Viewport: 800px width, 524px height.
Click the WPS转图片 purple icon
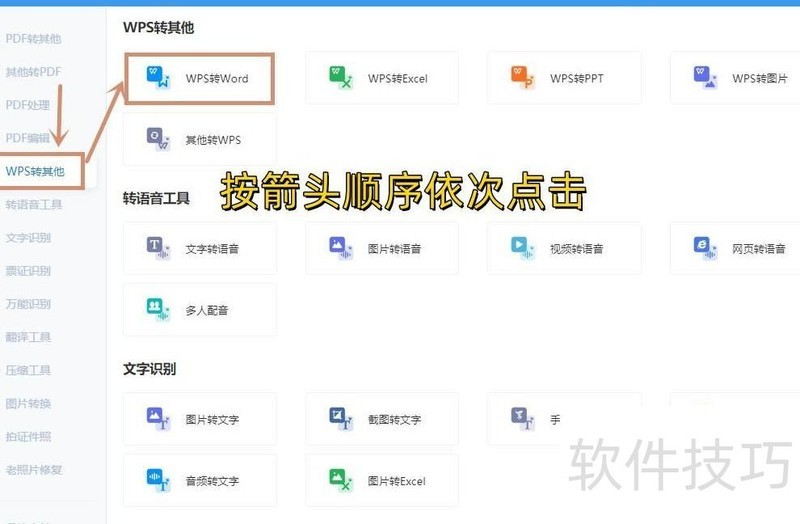tap(705, 77)
